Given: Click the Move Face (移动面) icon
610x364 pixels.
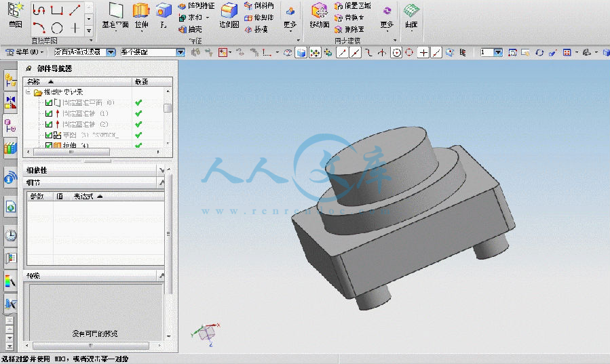Looking at the screenshot, I should tap(320, 11).
